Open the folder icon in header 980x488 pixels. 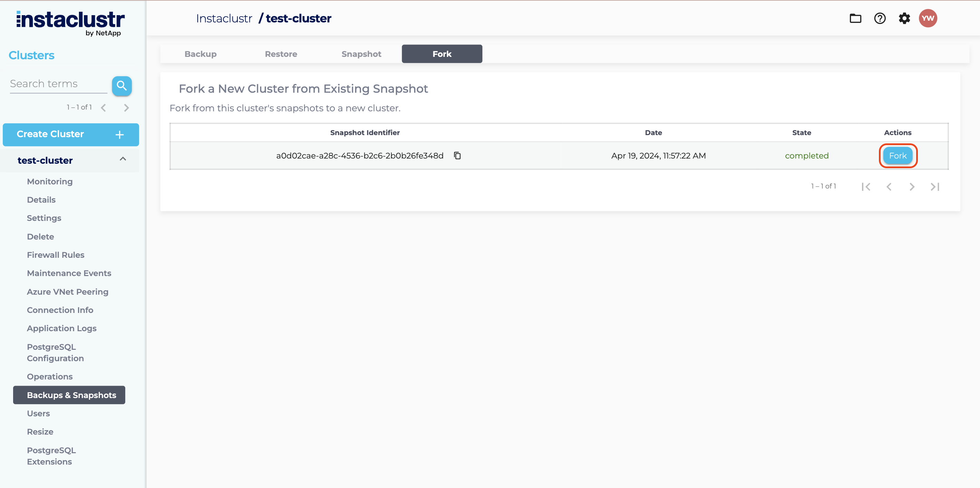coord(855,18)
